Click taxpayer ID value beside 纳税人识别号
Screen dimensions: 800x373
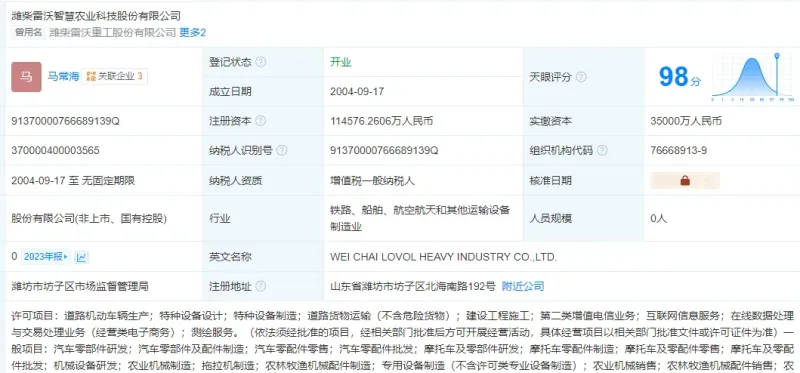[384, 151]
